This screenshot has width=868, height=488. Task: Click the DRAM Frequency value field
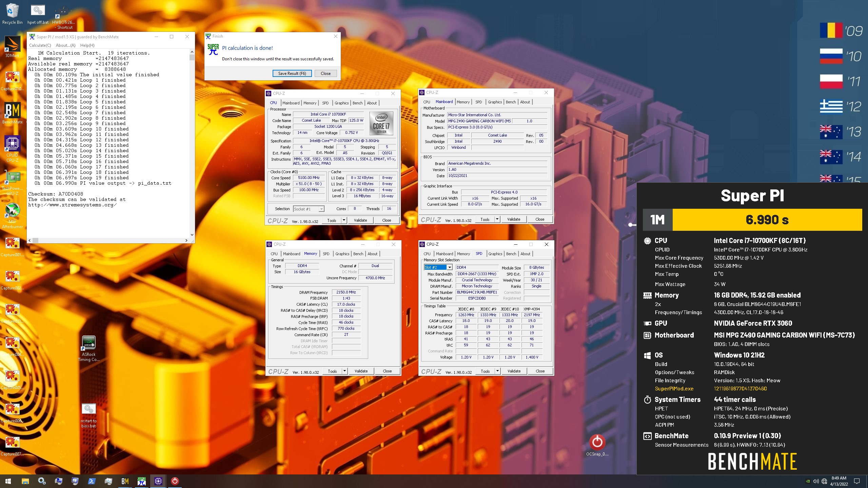point(346,292)
